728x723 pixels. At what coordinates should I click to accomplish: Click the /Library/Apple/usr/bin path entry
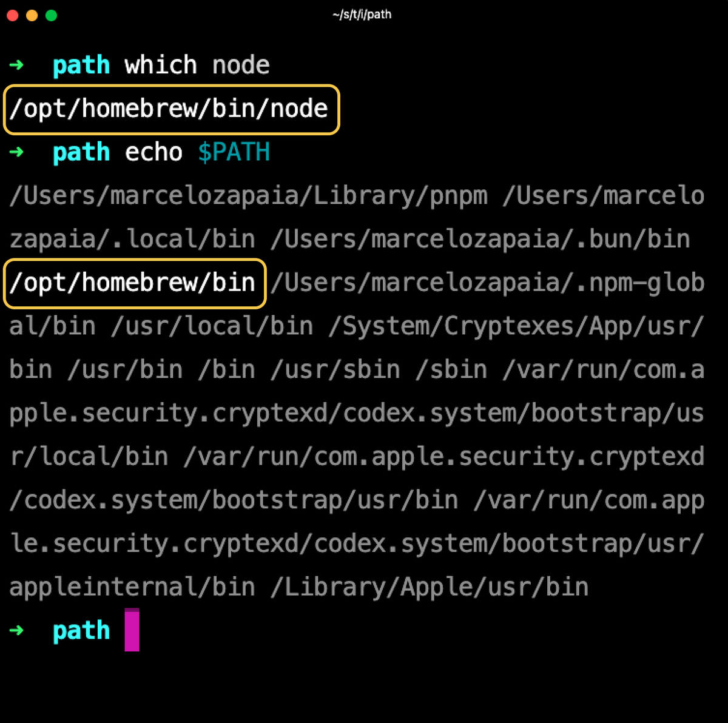click(x=430, y=587)
